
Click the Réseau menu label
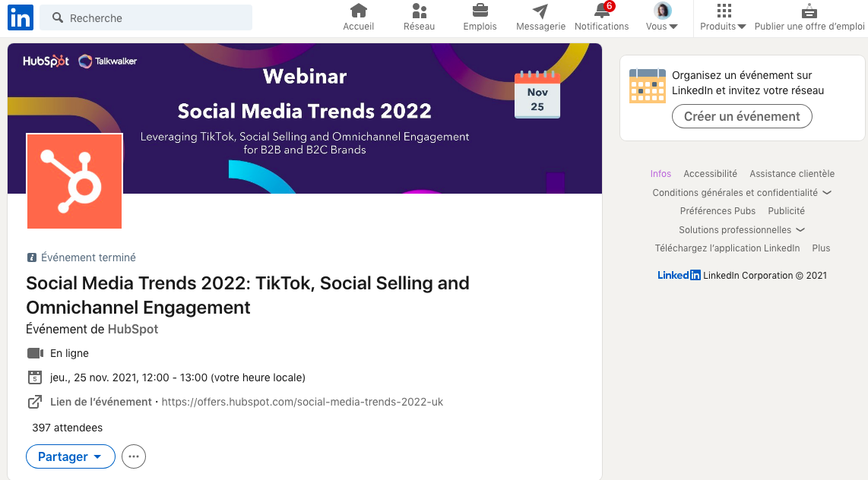tap(419, 26)
